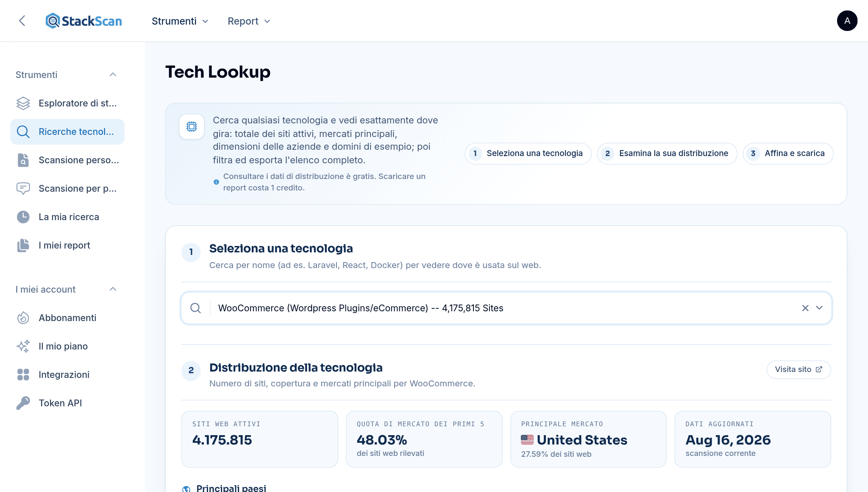Open Abbonamenti page
The width and height of the screenshot is (868, 492).
(67, 318)
